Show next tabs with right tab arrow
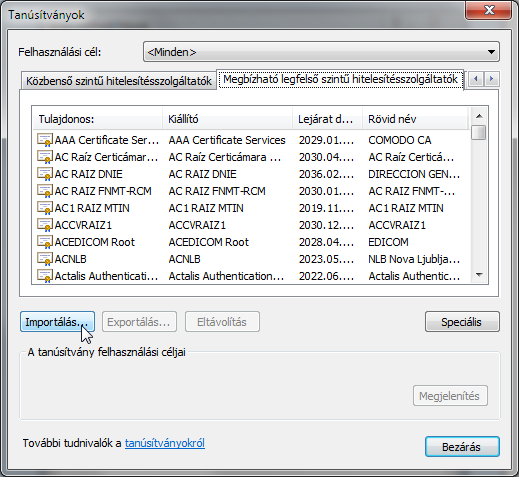The height and width of the screenshot is (477, 519). (x=491, y=79)
